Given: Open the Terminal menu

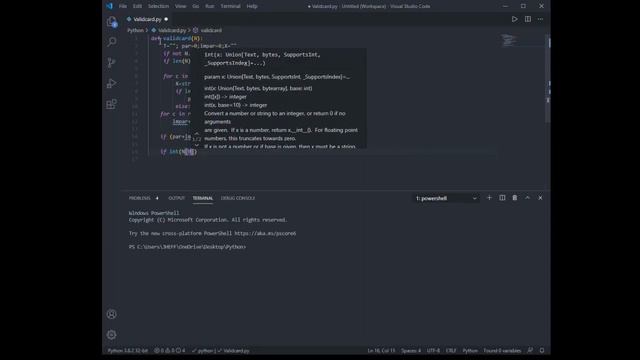Looking at the screenshot, I should click(230, 6).
